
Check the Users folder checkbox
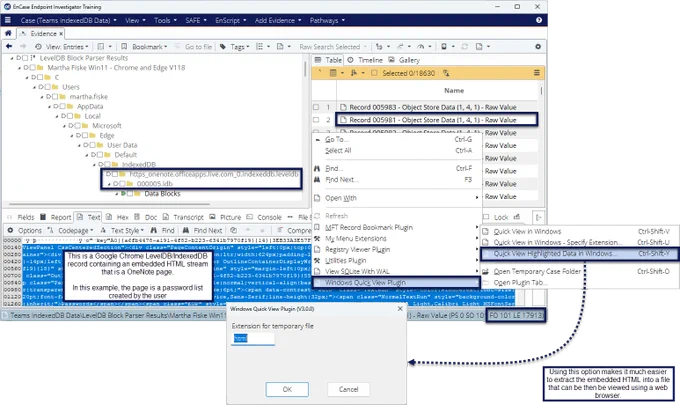pyautogui.click(x=48, y=87)
